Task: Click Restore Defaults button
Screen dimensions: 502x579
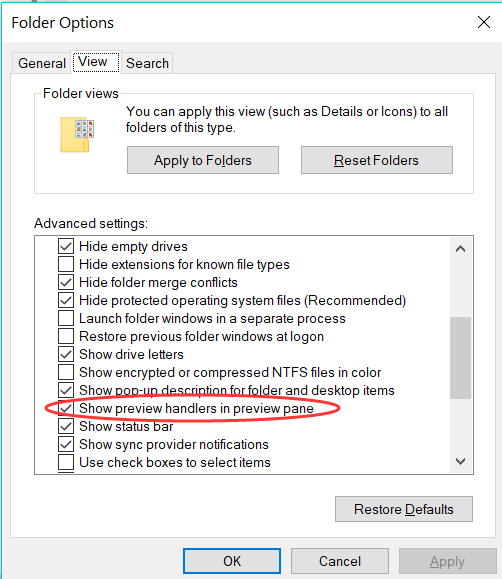Action: click(x=404, y=509)
